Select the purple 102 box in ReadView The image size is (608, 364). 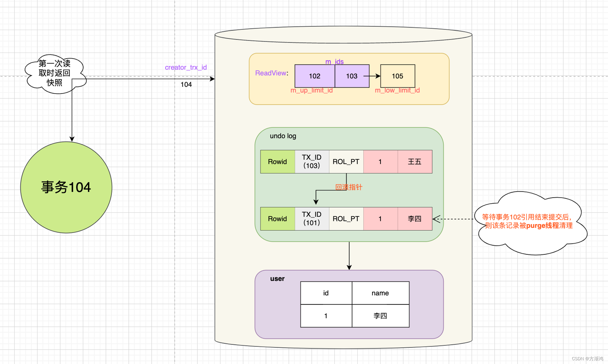coord(315,76)
